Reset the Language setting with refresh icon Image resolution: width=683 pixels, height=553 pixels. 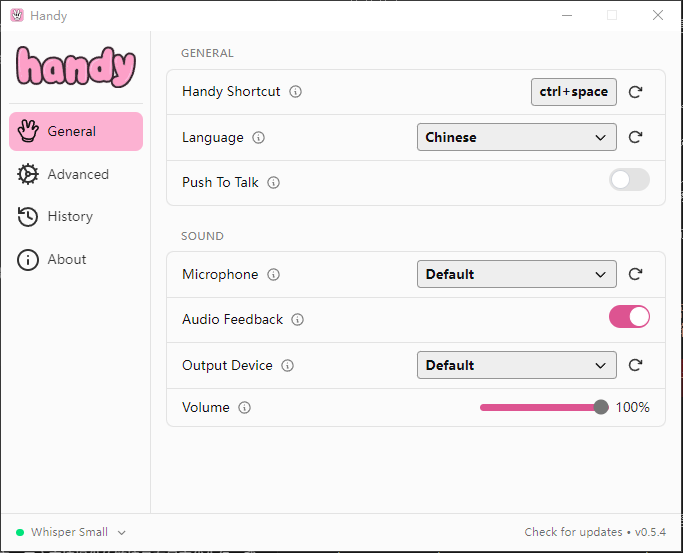(x=635, y=137)
